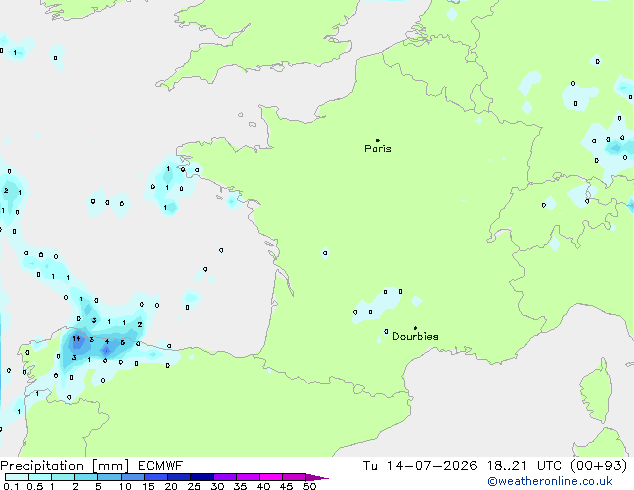Pick the 30 mm purple legend swatch
The height and width of the screenshot is (490, 634).
click(x=225, y=477)
